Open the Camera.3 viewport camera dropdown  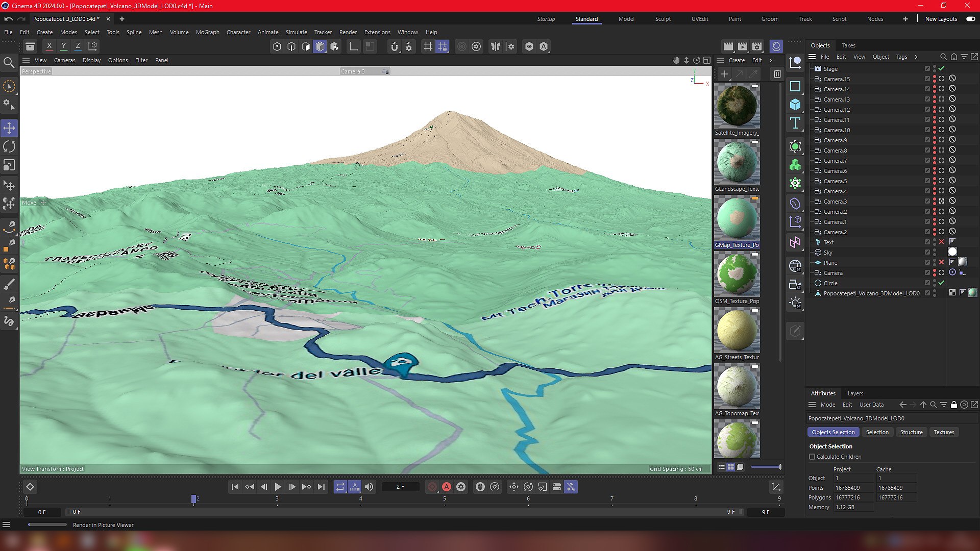(364, 71)
